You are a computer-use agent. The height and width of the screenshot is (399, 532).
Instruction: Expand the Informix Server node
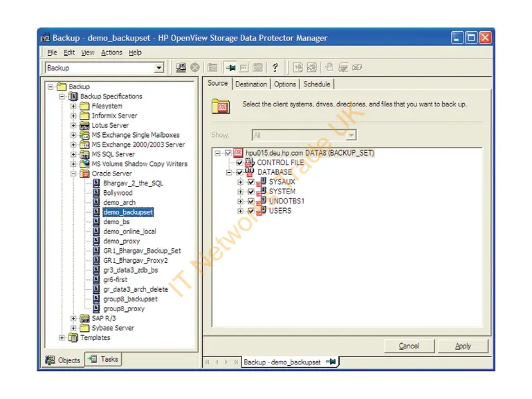73,116
